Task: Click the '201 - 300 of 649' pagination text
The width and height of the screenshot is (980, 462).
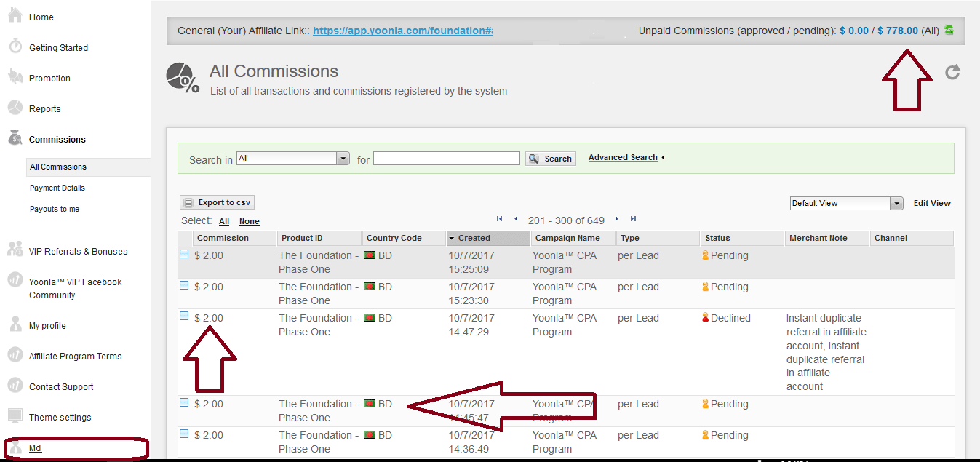Action: pyautogui.click(x=566, y=220)
